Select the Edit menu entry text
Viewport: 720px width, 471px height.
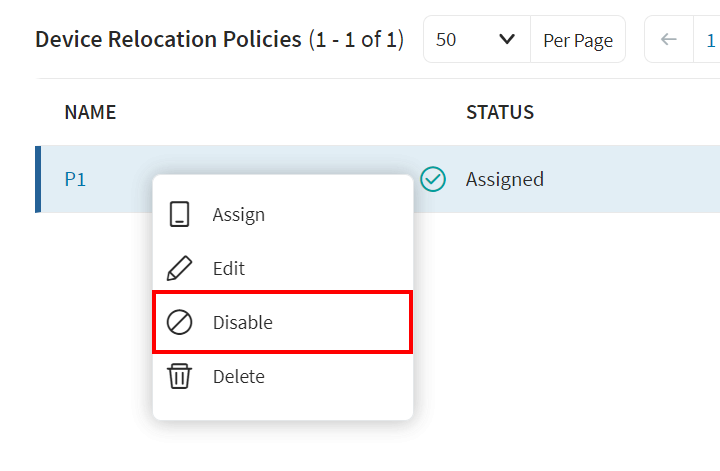pyautogui.click(x=229, y=268)
